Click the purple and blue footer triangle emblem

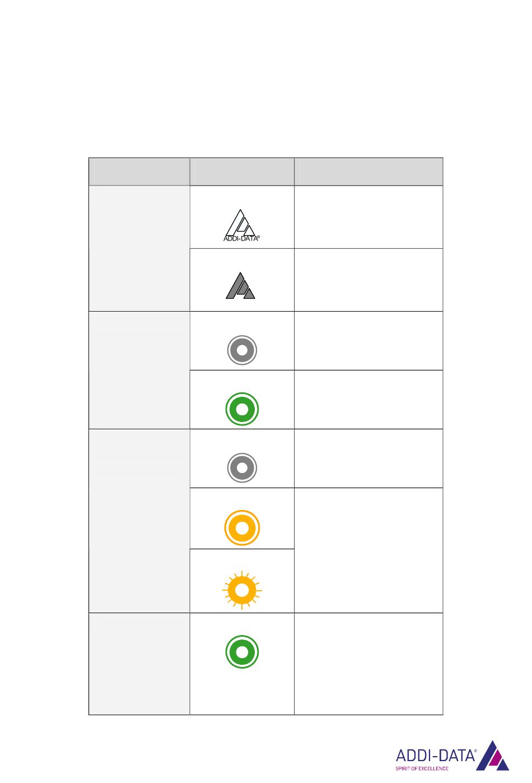(x=493, y=755)
